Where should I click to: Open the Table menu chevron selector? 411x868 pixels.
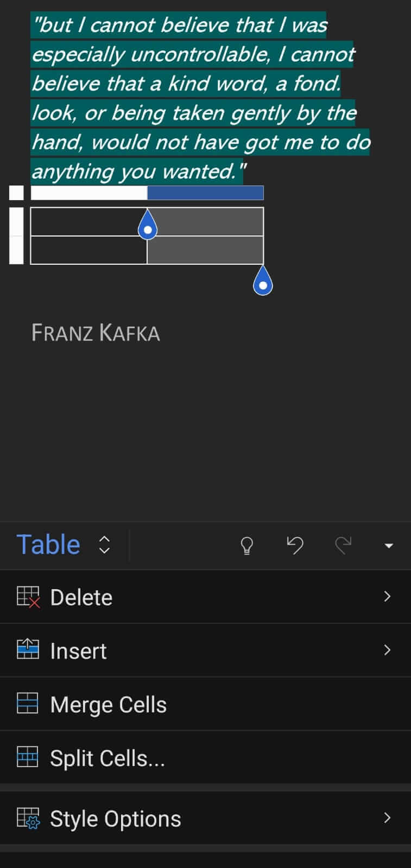(x=104, y=546)
